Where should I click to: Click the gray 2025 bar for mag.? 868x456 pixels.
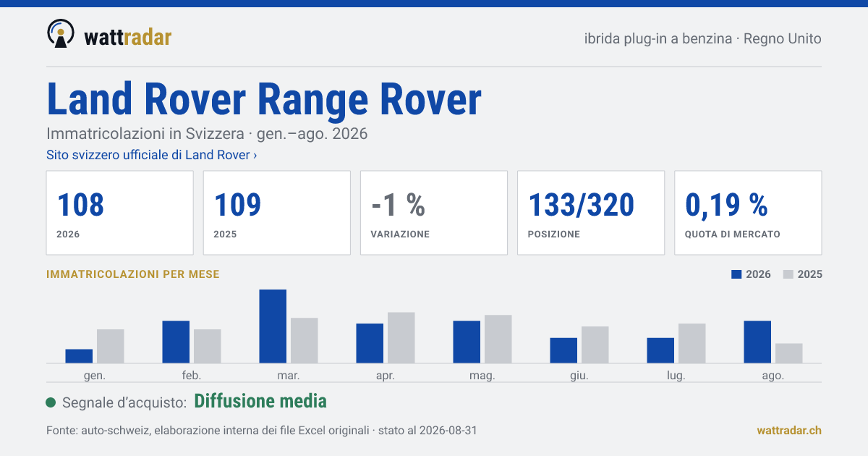click(x=498, y=339)
